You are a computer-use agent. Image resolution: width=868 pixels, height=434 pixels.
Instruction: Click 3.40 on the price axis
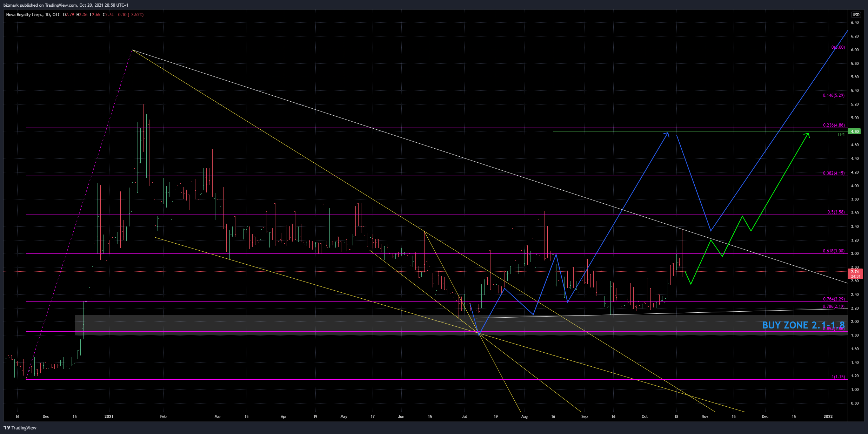(x=855, y=226)
